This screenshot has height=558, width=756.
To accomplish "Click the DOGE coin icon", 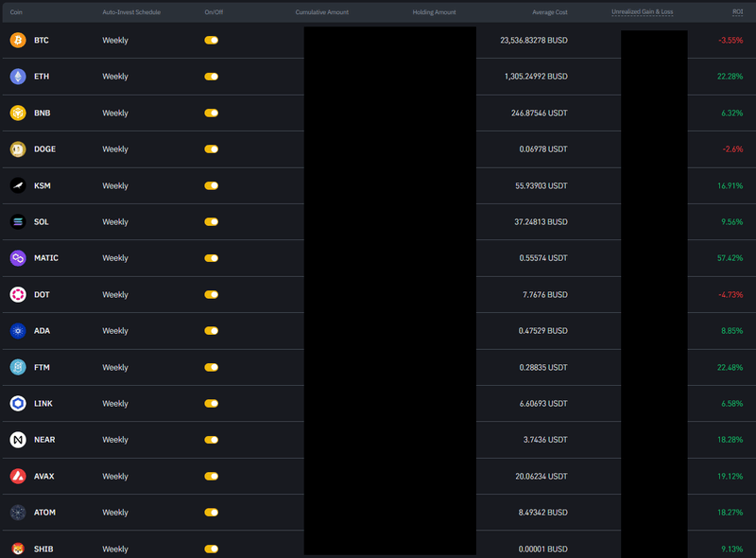I will (18, 149).
